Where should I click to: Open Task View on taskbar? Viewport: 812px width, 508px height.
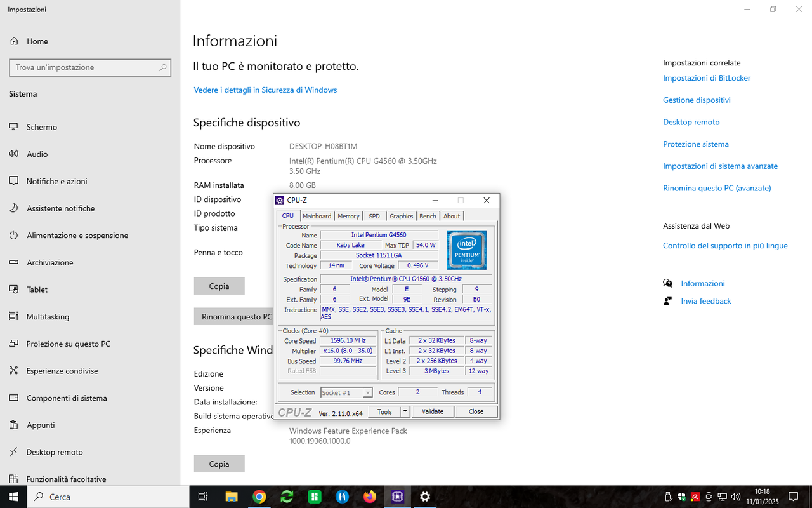pyautogui.click(x=203, y=497)
